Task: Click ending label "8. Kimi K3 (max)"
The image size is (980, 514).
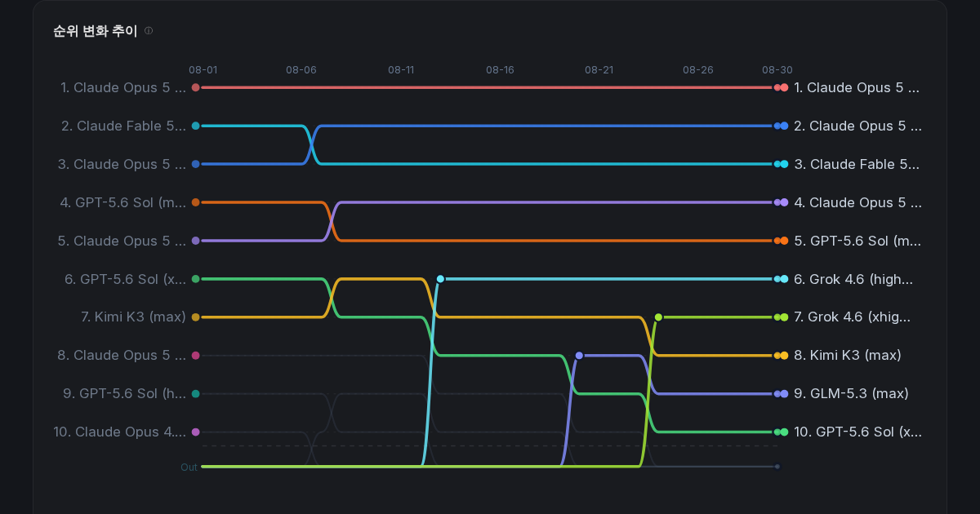Action: pyautogui.click(x=848, y=355)
